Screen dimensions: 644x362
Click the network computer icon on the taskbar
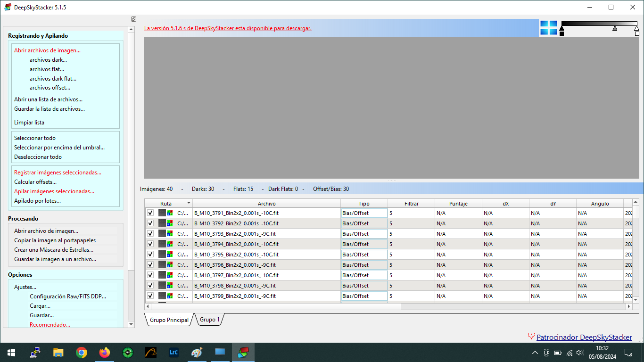[x=35, y=353]
